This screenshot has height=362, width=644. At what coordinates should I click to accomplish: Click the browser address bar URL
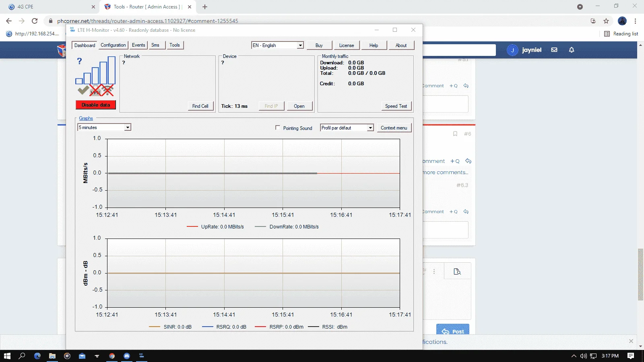[x=148, y=21]
